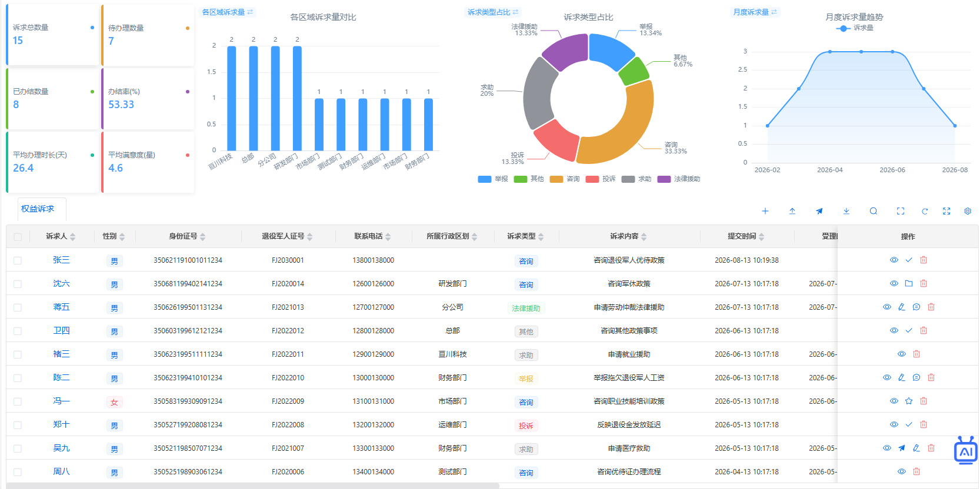Sort table by 联系电话 column arrows
The width and height of the screenshot is (980, 489).
[x=388, y=237]
